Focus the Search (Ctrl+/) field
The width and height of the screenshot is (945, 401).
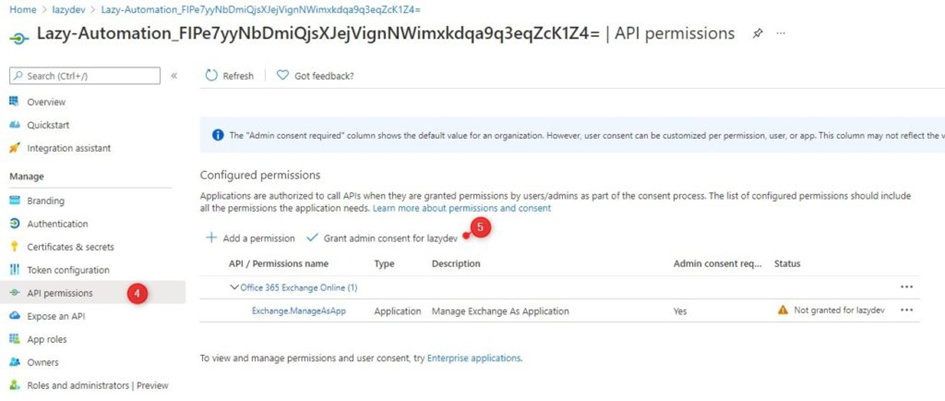85,76
